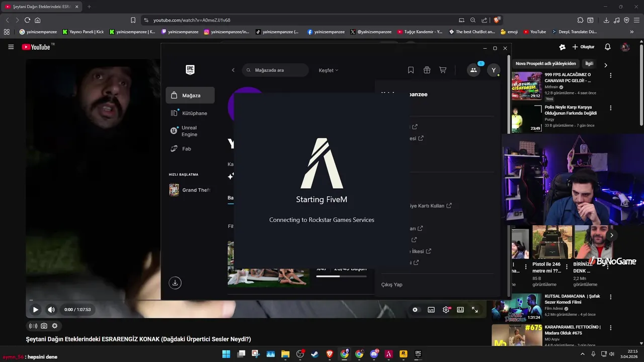Open gift icon in Epic launcher
Viewport: 644px width, 362px height.
point(427,70)
